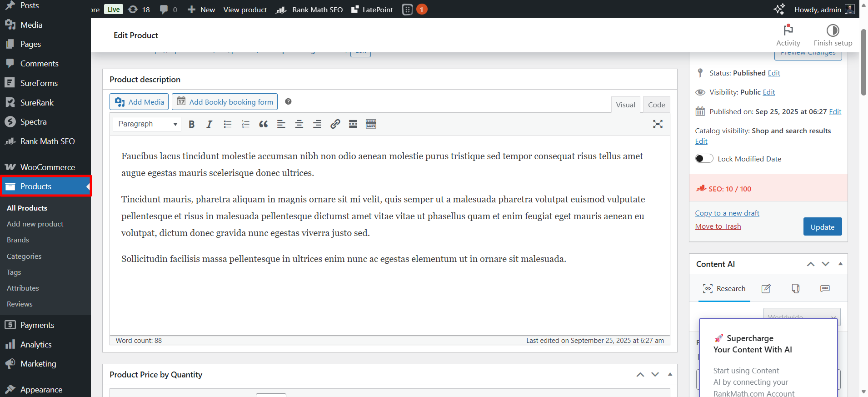The width and height of the screenshot is (868, 397).
Task: Switch to the Code editor tab
Action: coord(656,105)
